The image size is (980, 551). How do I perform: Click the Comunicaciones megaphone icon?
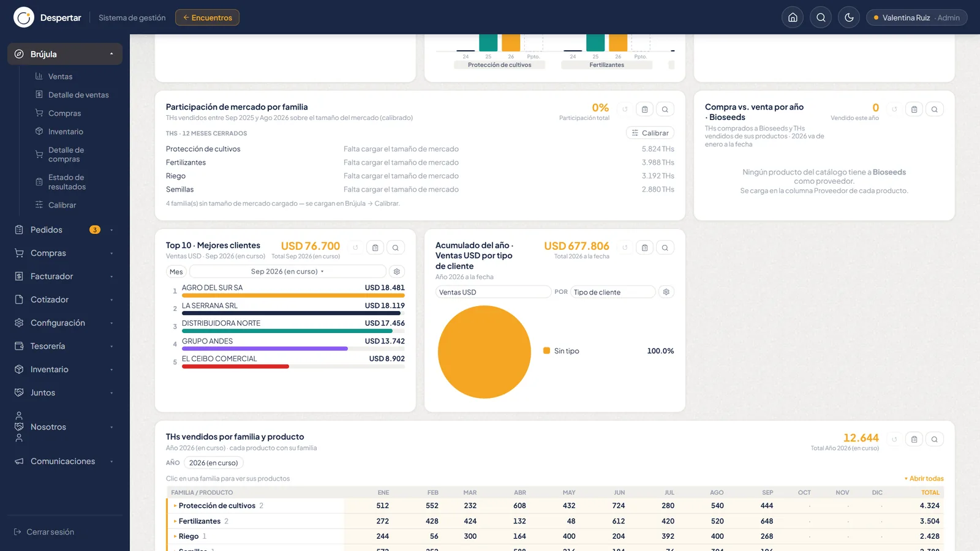pos(19,461)
